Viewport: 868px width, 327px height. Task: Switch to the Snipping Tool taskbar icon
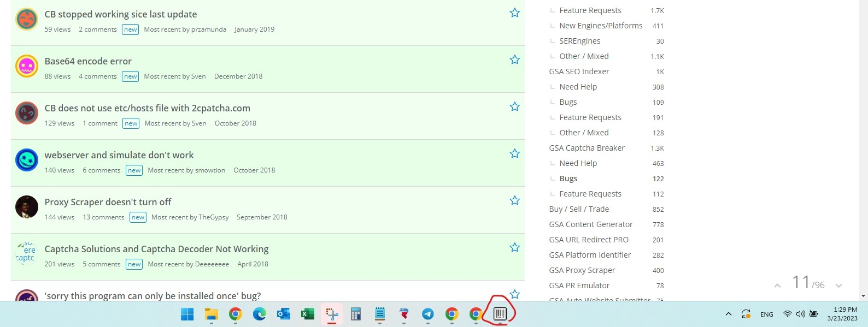(x=332, y=314)
